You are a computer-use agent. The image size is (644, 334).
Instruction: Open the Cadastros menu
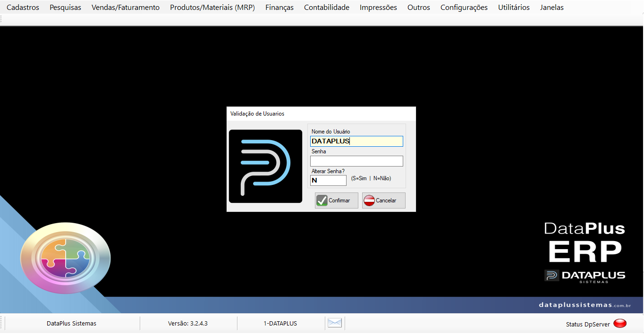(x=23, y=8)
